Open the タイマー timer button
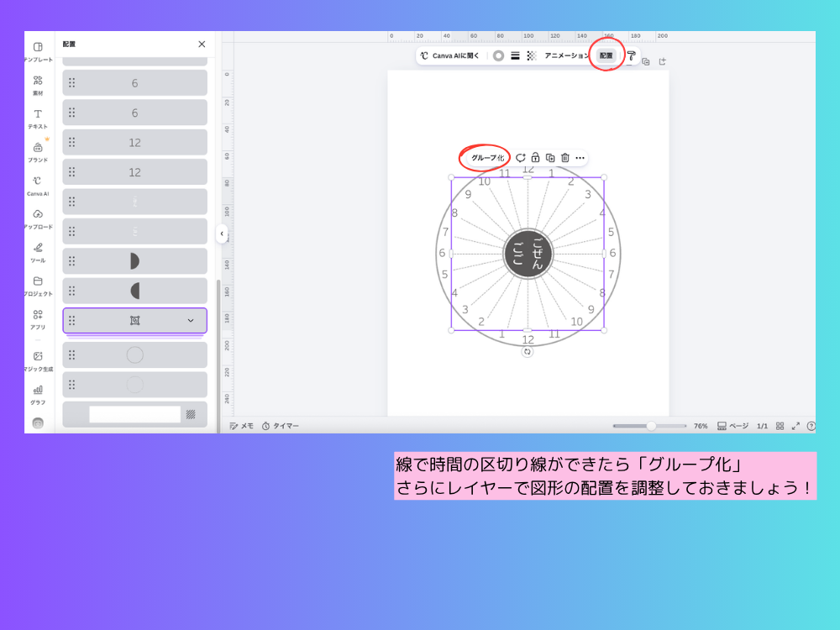Image resolution: width=840 pixels, height=630 pixels. [281, 426]
